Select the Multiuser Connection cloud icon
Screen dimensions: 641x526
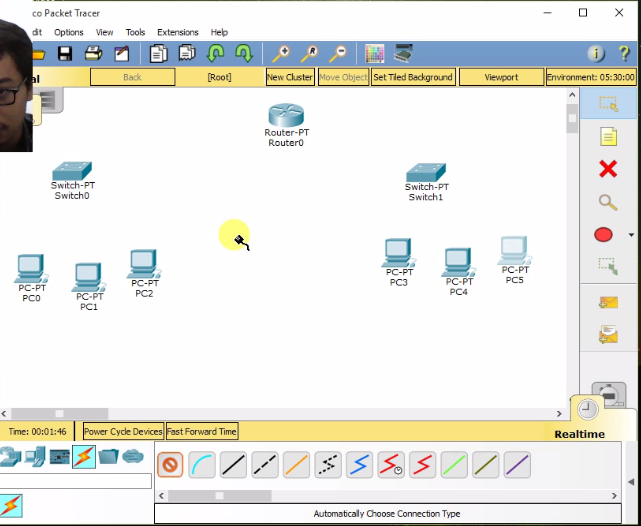pos(133,456)
